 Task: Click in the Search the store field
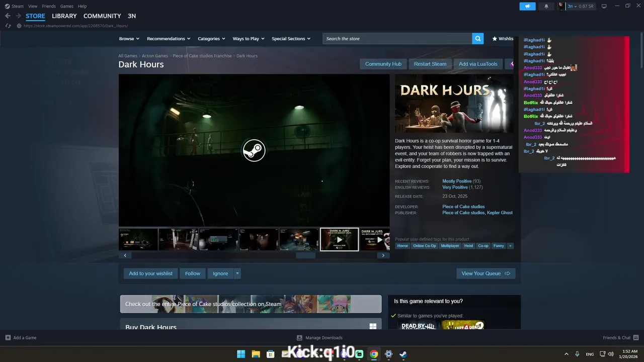pyautogui.click(x=397, y=39)
